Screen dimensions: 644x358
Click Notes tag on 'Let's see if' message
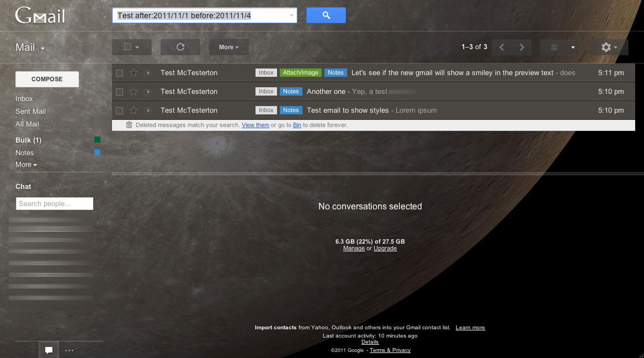point(336,73)
